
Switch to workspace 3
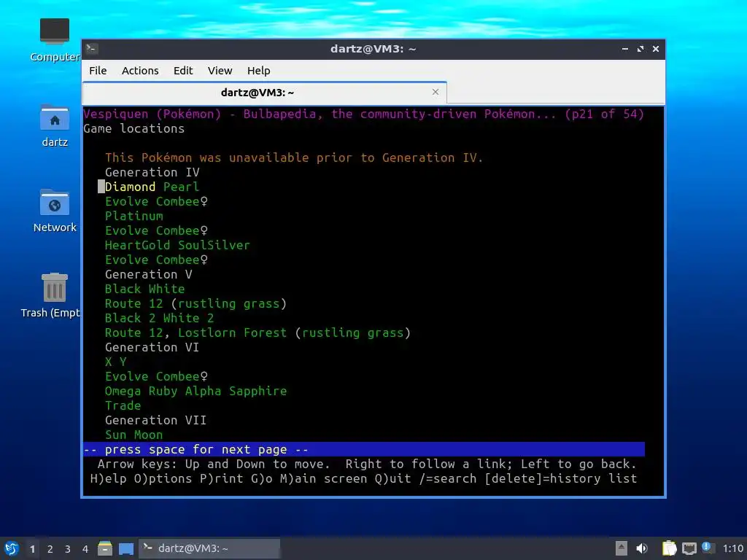68,549
